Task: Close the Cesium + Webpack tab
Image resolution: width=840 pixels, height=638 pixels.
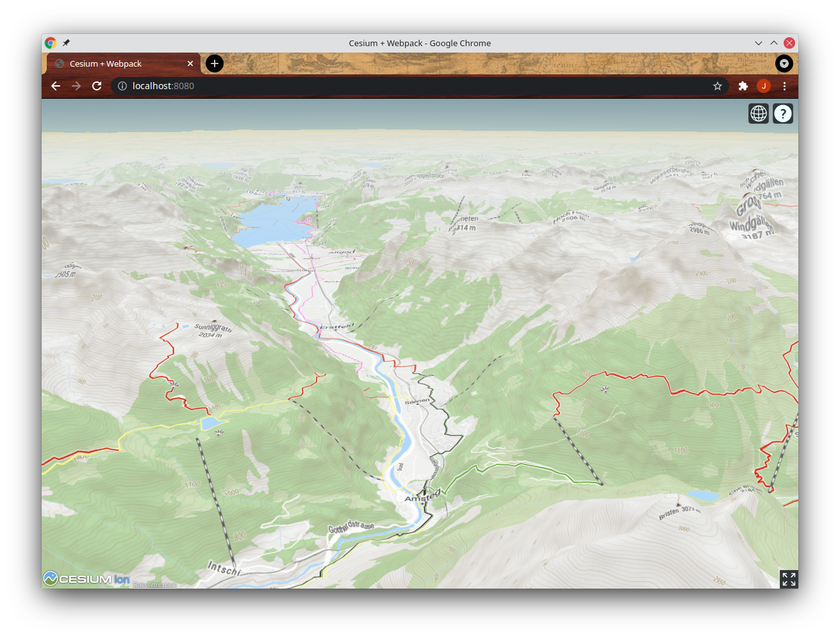Action: coord(190,63)
